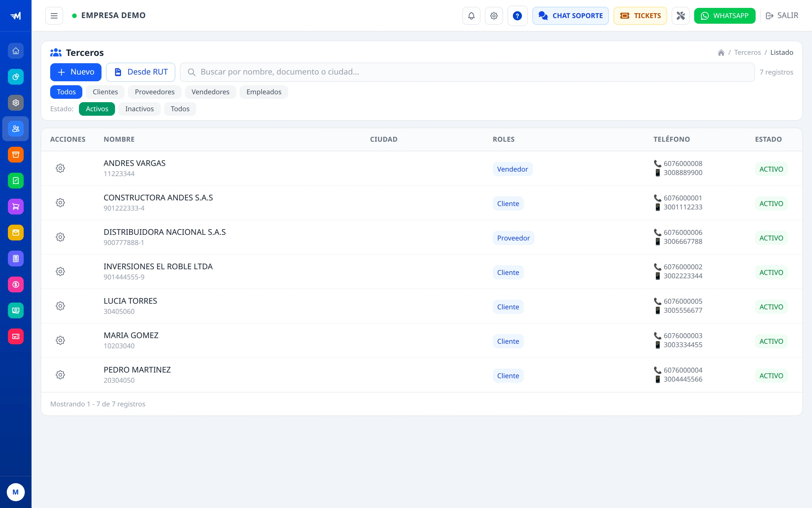The width and height of the screenshot is (812, 508).
Task: Open the purple shopping cart sidebar icon
Action: [16, 207]
